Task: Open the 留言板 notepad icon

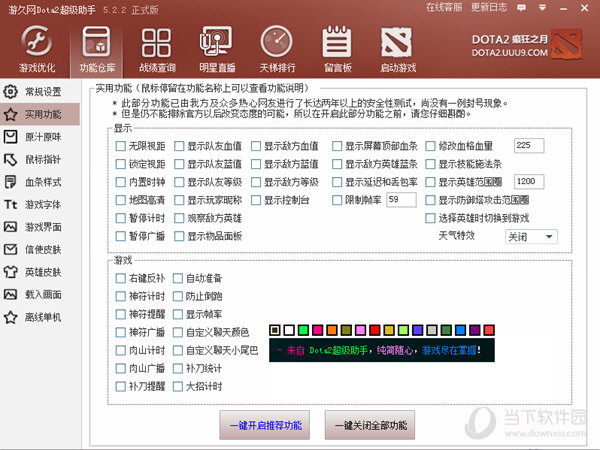Action: click(x=337, y=41)
